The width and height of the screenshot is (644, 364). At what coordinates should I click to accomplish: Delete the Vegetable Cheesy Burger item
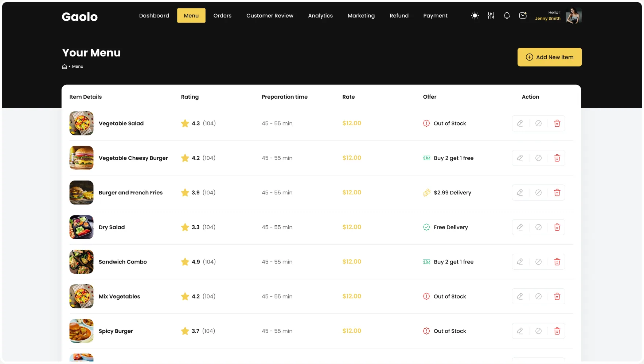[x=557, y=158]
